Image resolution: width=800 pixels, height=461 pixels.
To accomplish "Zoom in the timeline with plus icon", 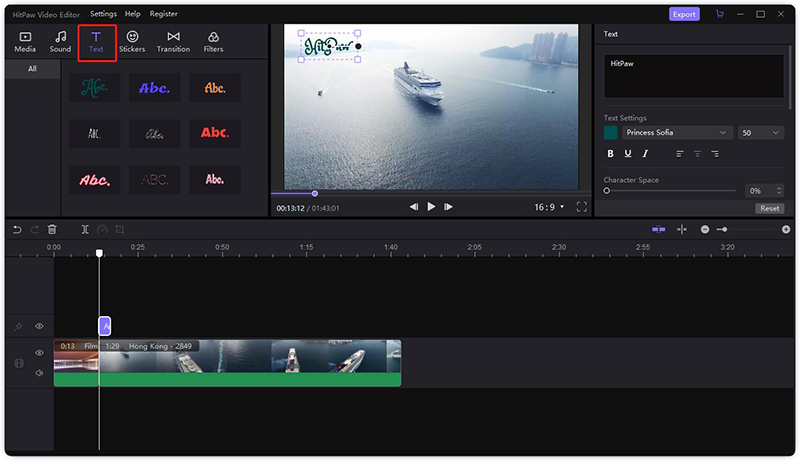I will (x=785, y=229).
